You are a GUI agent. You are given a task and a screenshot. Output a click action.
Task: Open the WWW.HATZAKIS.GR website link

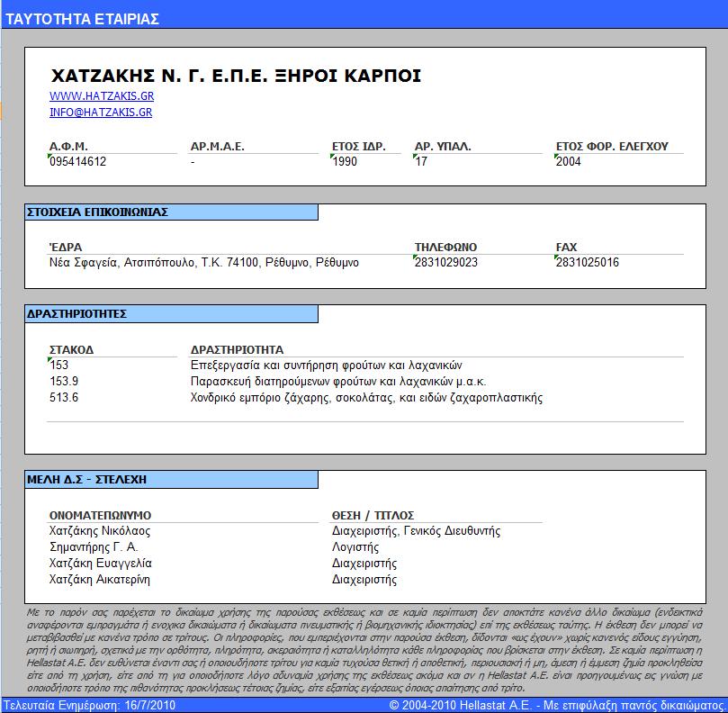pos(102,96)
